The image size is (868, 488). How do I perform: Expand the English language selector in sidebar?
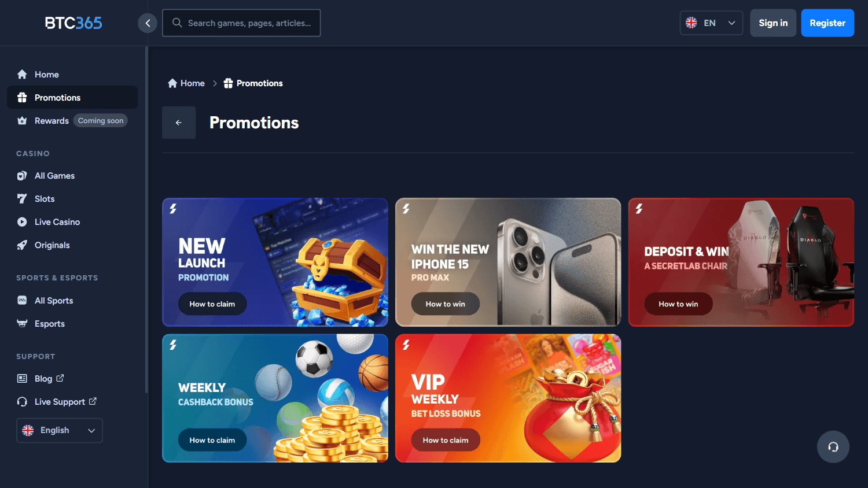[x=60, y=430]
